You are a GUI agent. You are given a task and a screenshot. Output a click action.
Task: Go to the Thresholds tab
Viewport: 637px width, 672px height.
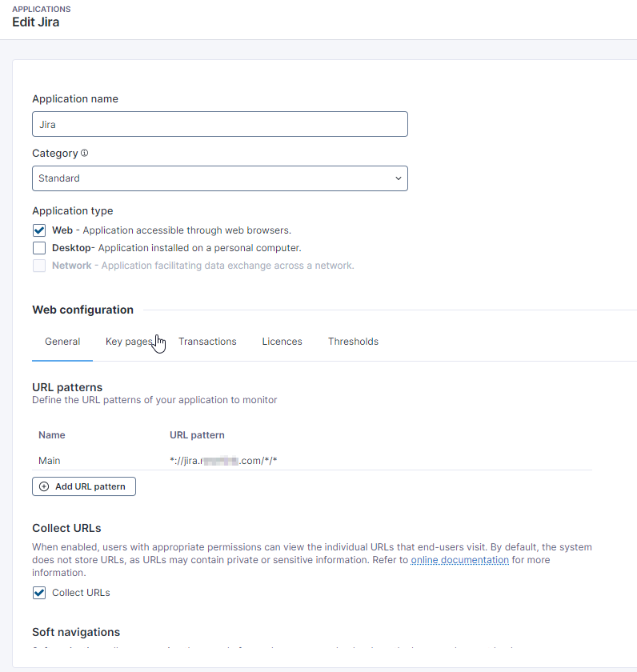353,342
